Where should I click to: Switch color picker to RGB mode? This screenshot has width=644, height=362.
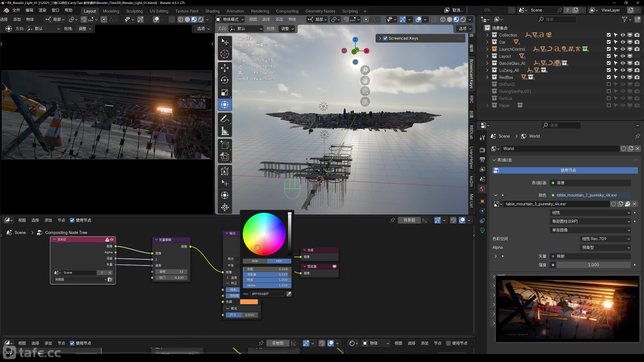coord(255,261)
